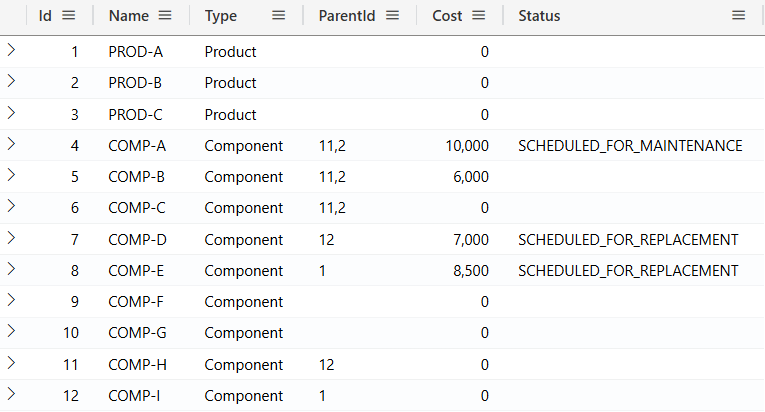The height and width of the screenshot is (412, 765).
Task: Expand the PROD-B row chevron
Action: click(x=12, y=81)
